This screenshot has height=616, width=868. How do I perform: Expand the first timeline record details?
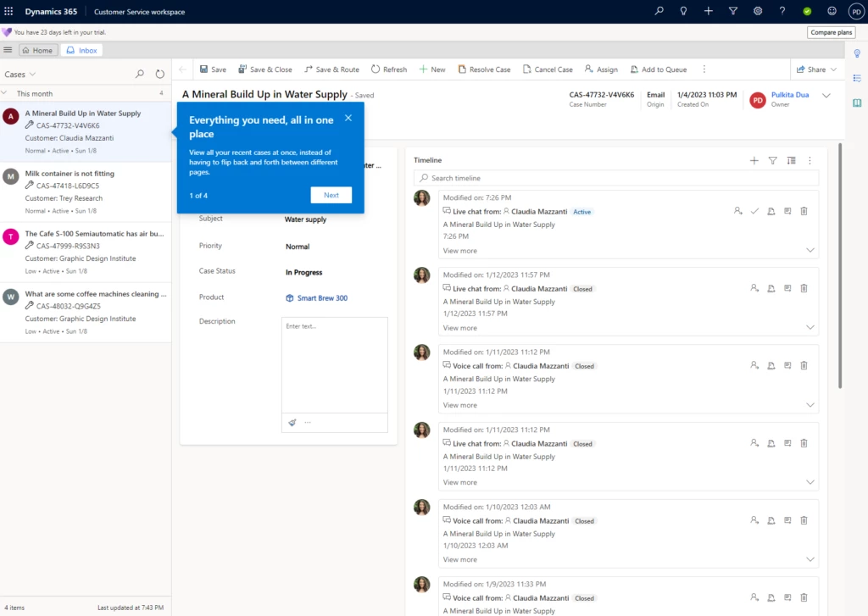tap(810, 250)
